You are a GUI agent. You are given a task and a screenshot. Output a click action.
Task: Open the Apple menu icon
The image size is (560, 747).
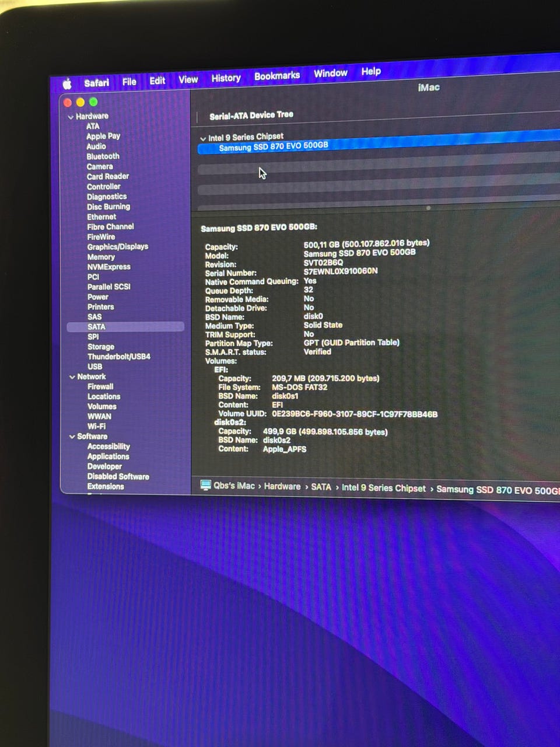[66, 83]
